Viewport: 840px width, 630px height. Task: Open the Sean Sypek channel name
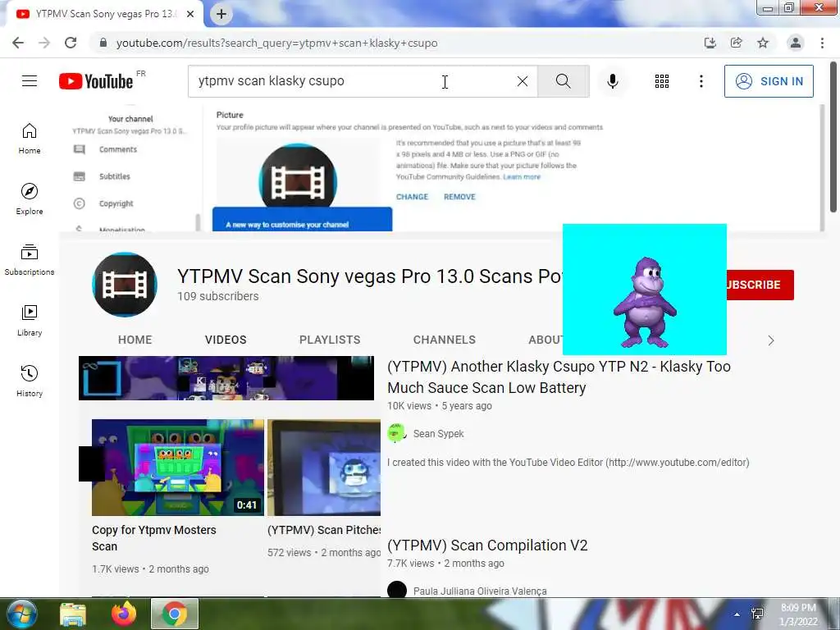pyautogui.click(x=438, y=433)
